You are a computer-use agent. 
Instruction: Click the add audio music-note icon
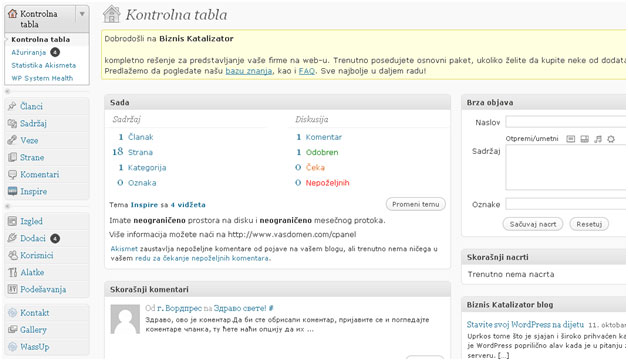(x=598, y=139)
